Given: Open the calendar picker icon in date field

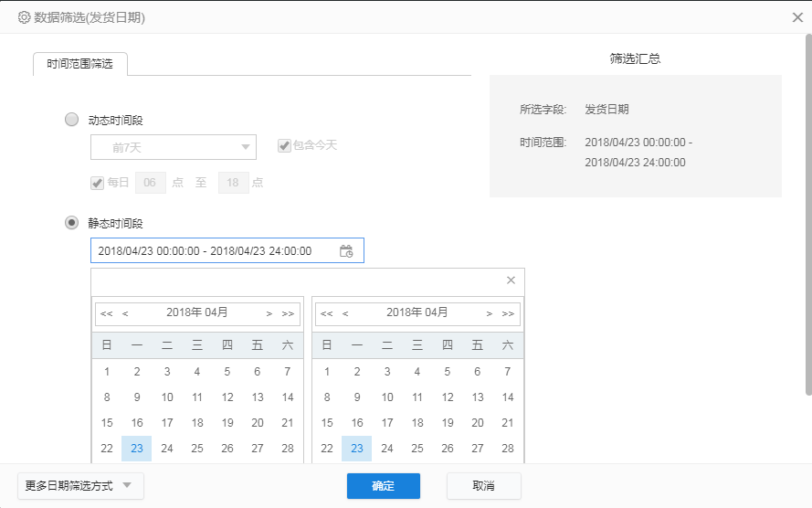Looking at the screenshot, I should (x=346, y=251).
